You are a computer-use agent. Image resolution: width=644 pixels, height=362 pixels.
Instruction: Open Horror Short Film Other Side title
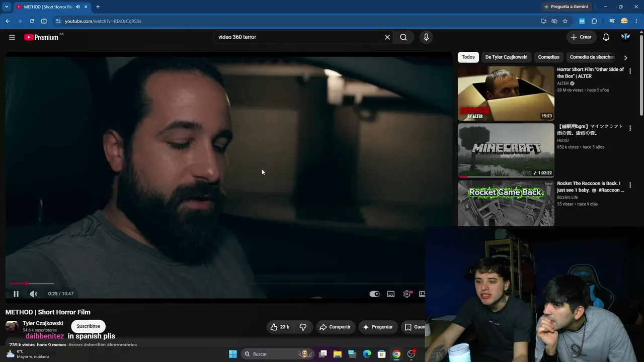click(591, 73)
